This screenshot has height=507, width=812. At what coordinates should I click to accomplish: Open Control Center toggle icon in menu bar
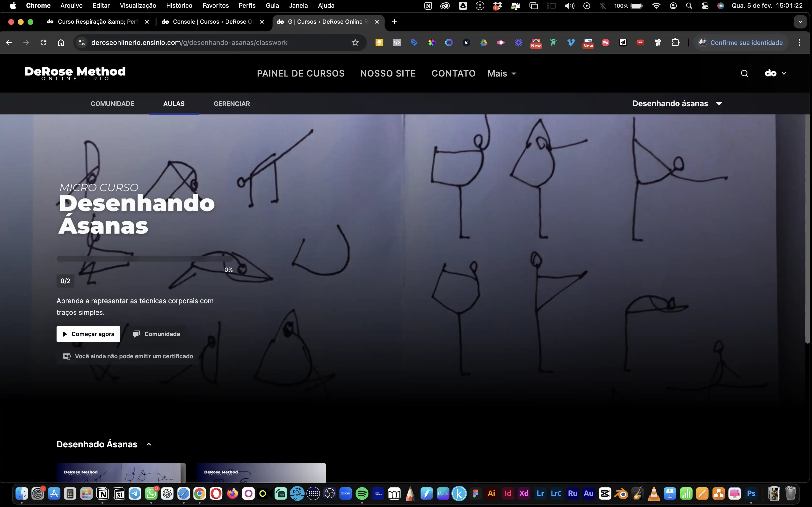point(705,6)
